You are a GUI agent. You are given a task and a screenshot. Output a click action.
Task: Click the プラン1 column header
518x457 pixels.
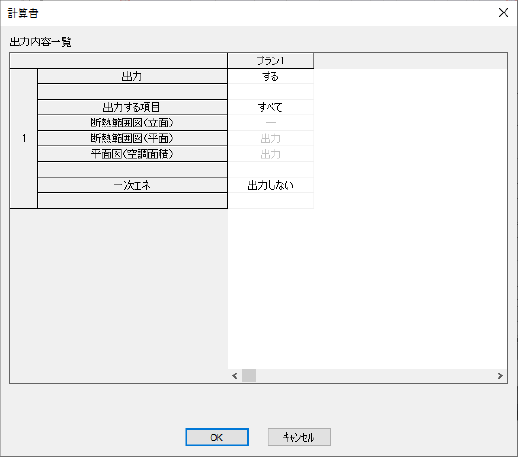click(x=271, y=61)
